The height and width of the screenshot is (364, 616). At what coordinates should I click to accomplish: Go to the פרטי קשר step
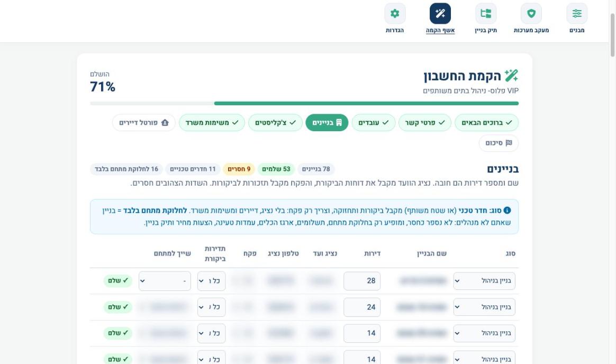click(424, 123)
